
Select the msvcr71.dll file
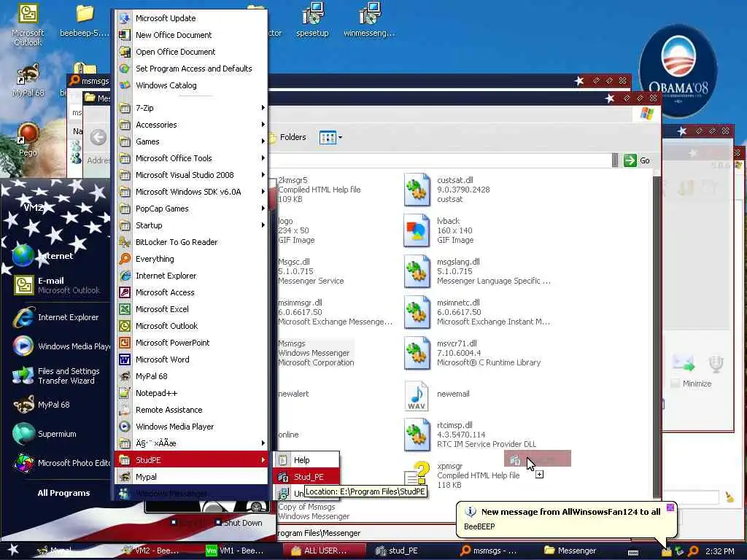pos(473,354)
